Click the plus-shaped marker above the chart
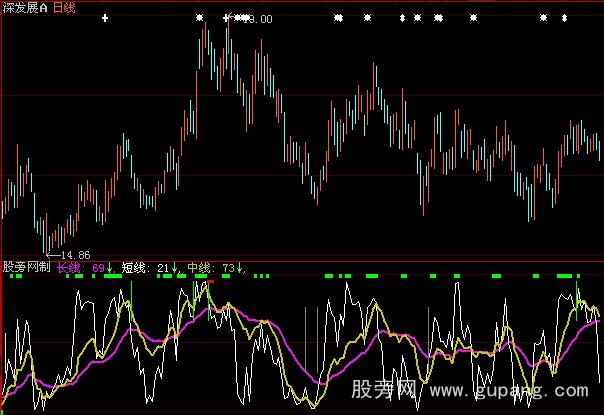 (105, 18)
